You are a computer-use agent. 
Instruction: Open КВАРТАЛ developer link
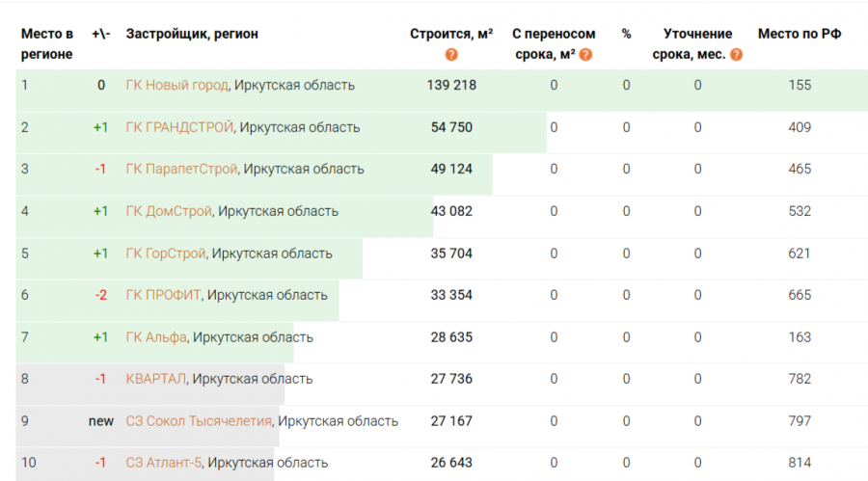click(x=156, y=379)
